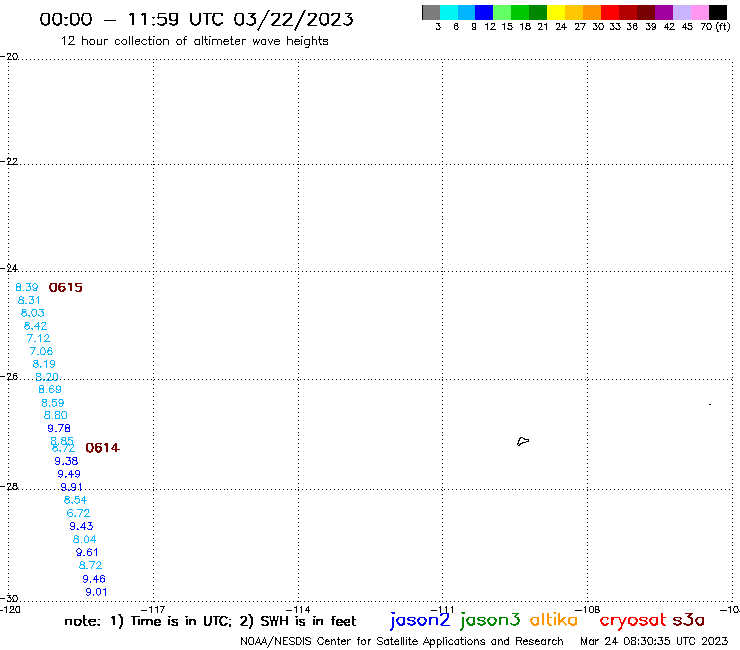
Task: Select the altimeter wave heights subtitle
Action: click(194, 41)
